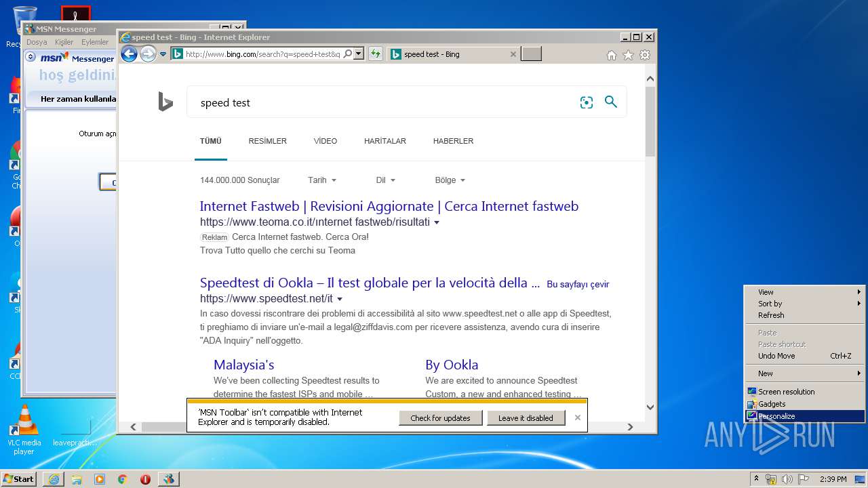Open the By Ookla sublink
The image size is (868, 488).
(x=452, y=365)
